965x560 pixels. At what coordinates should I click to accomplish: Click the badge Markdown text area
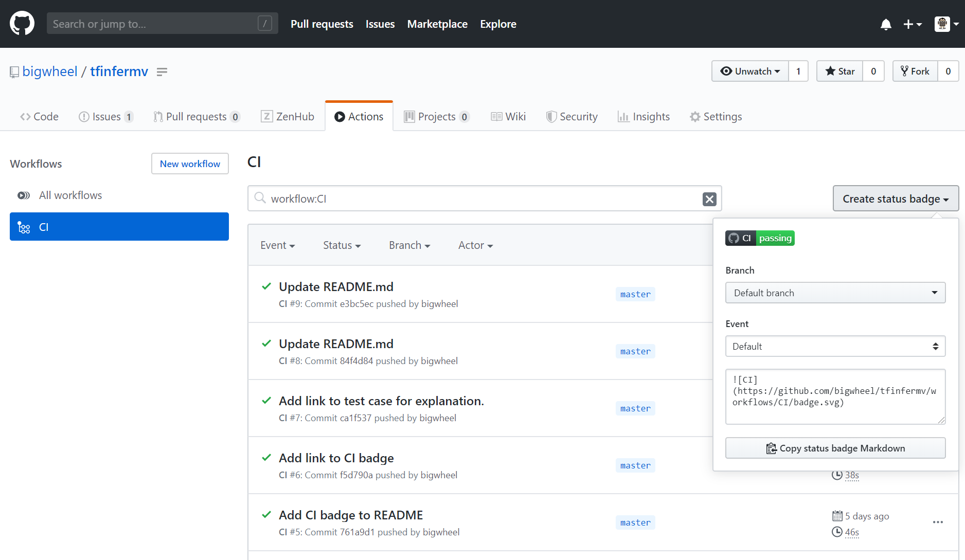835,396
